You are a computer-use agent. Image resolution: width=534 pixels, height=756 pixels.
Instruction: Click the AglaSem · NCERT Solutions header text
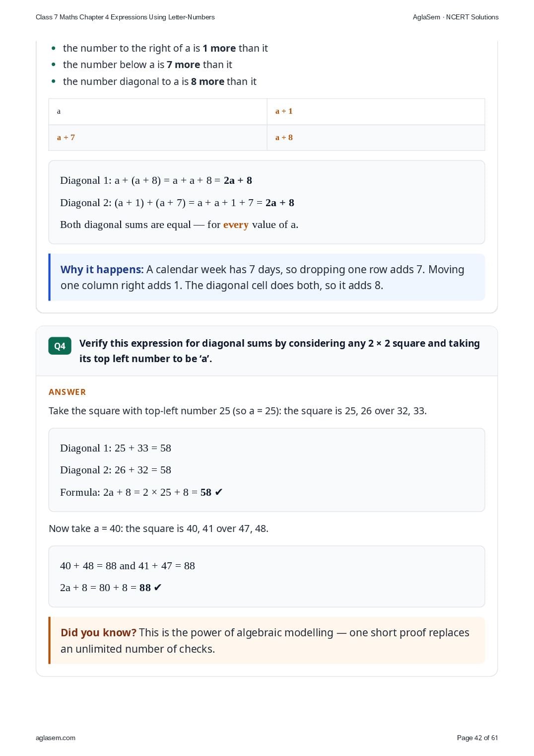pyautogui.click(x=456, y=17)
